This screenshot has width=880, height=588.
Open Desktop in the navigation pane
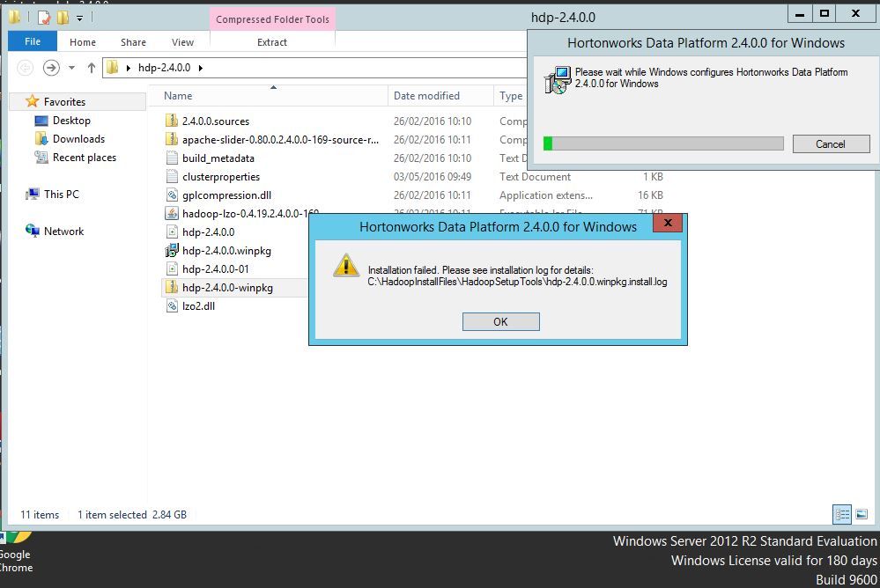(71, 120)
